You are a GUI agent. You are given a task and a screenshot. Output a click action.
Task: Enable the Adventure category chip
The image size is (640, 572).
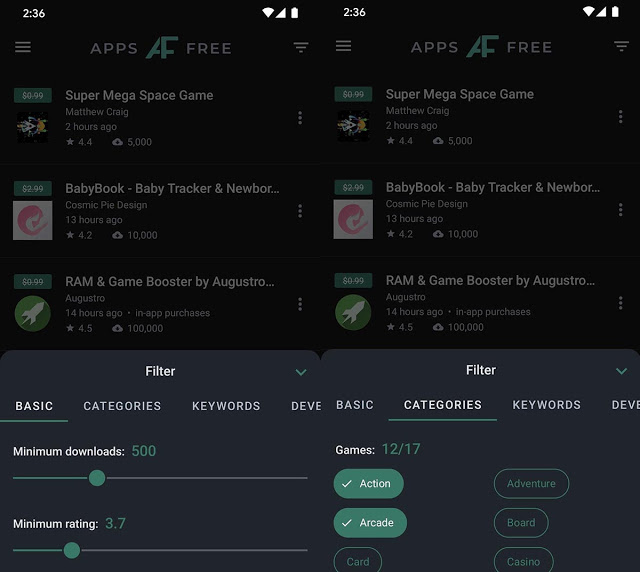(531, 483)
